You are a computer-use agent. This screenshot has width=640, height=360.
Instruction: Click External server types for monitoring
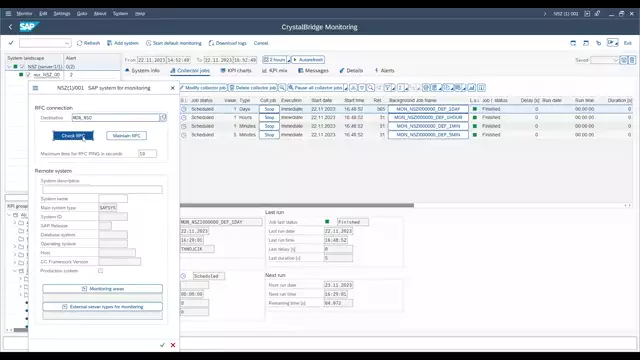102,307
